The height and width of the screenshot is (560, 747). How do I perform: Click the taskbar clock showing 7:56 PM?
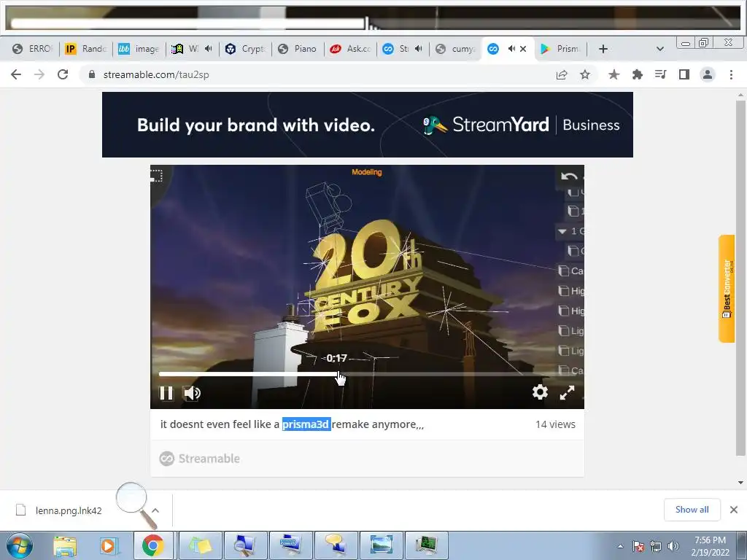click(710, 546)
